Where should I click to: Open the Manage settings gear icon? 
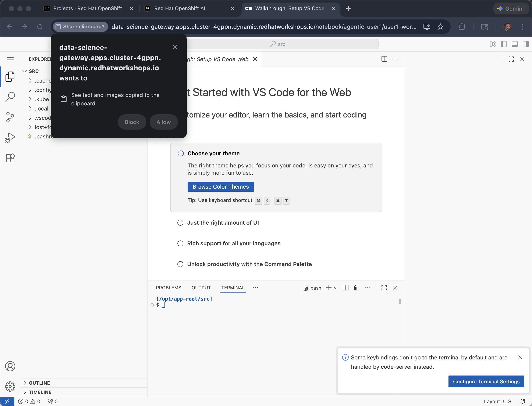(x=10, y=387)
